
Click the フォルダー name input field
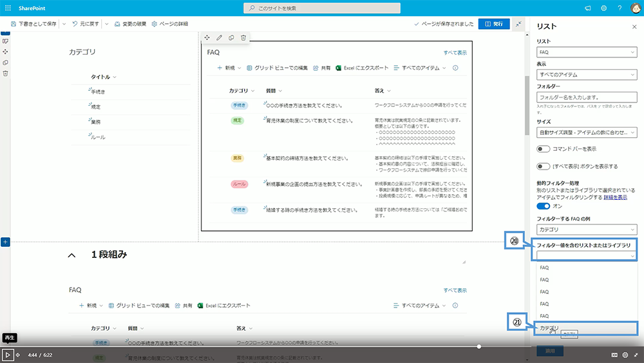click(x=587, y=97)
